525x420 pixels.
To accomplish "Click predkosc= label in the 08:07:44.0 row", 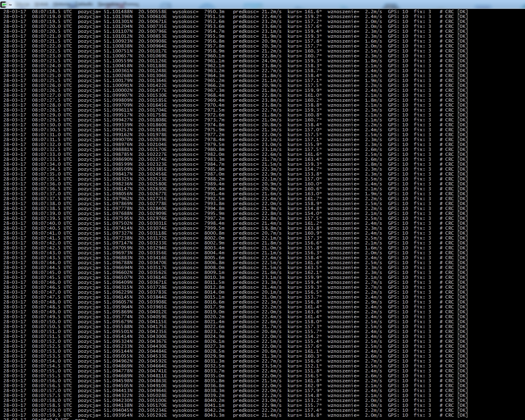I will coord(246,262).
